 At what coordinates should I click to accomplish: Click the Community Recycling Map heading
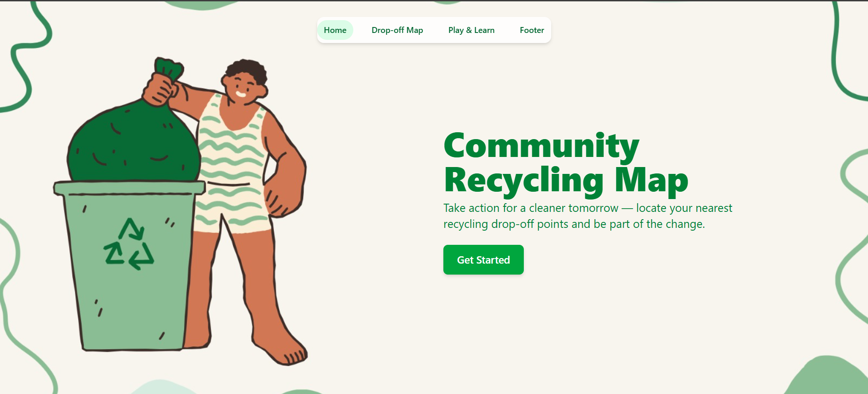click(566, 163)
